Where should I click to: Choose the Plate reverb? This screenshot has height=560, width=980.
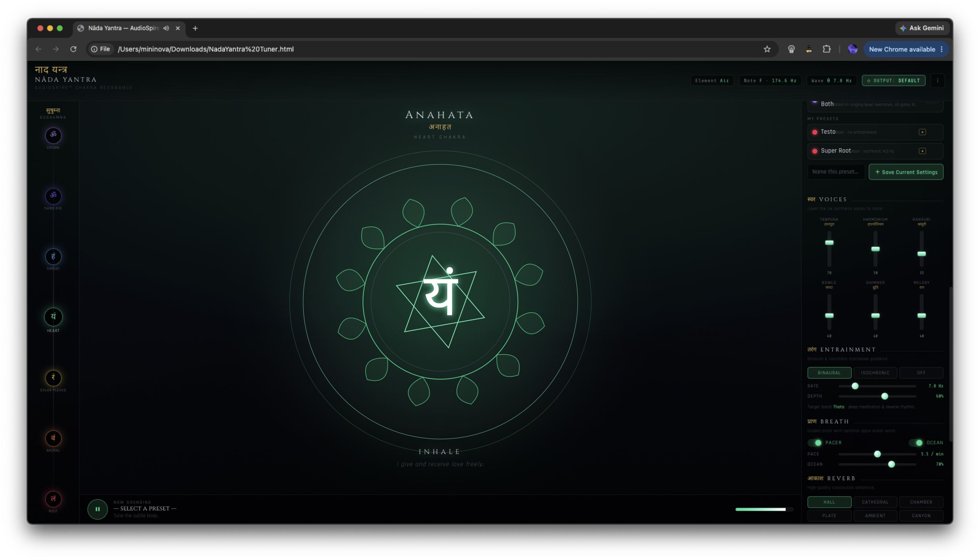tap(829, 516)
